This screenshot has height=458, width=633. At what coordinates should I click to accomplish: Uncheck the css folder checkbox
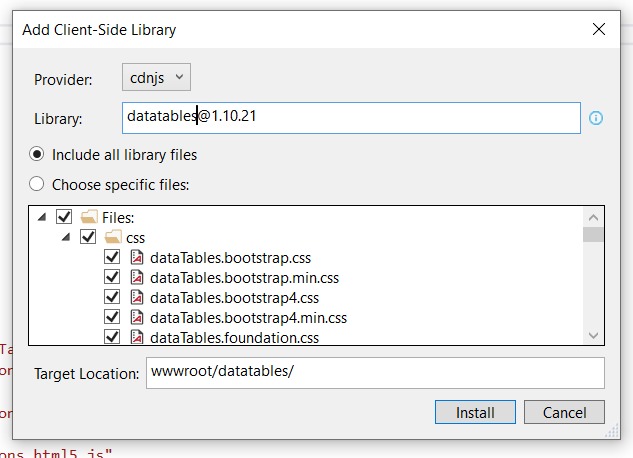[88, 237]
